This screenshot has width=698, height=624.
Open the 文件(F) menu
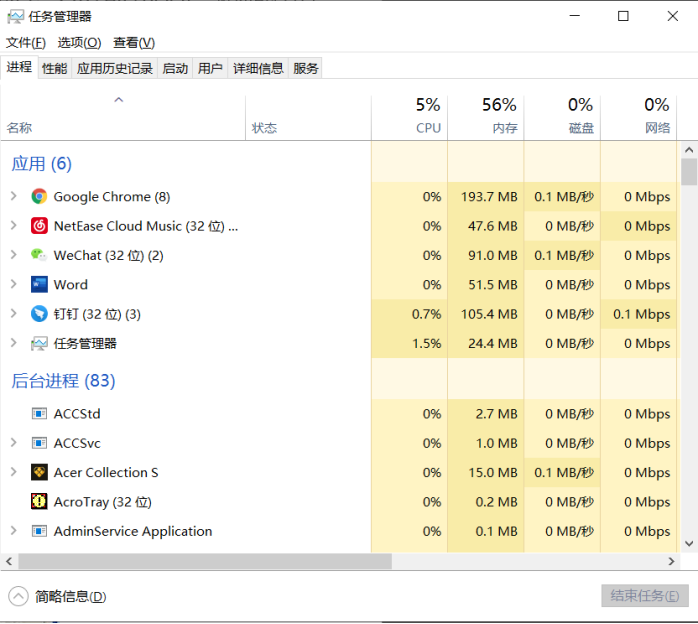click(26, 42)
